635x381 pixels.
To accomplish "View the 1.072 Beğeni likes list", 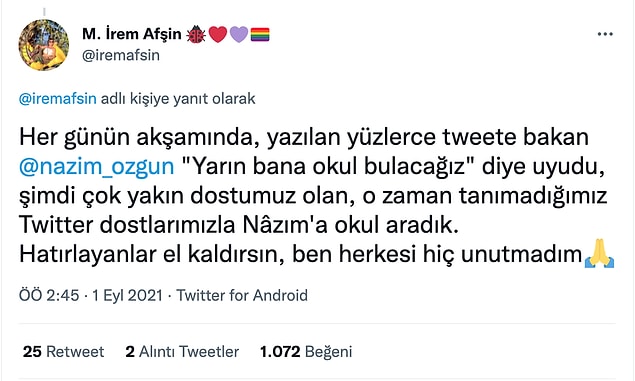I will [x=306, y=351].
